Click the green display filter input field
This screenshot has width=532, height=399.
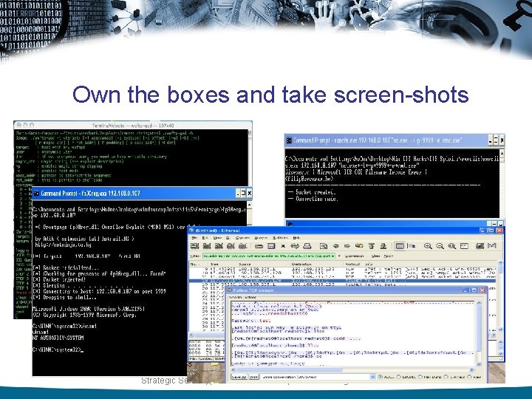[269, 256]
